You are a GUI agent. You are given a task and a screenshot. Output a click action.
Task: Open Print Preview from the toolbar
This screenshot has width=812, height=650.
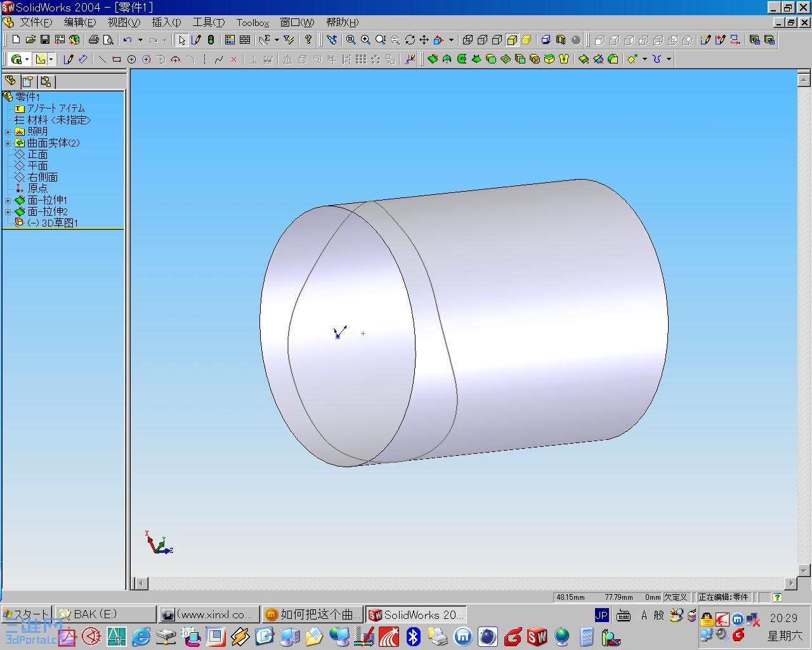pos(108,40)
